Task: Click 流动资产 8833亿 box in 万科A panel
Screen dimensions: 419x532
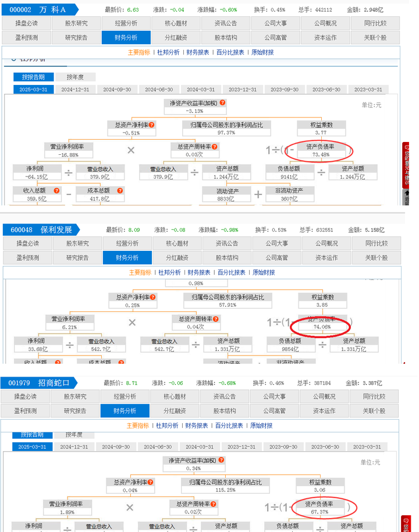Action: pyautogui.click(x=226, y=194)
